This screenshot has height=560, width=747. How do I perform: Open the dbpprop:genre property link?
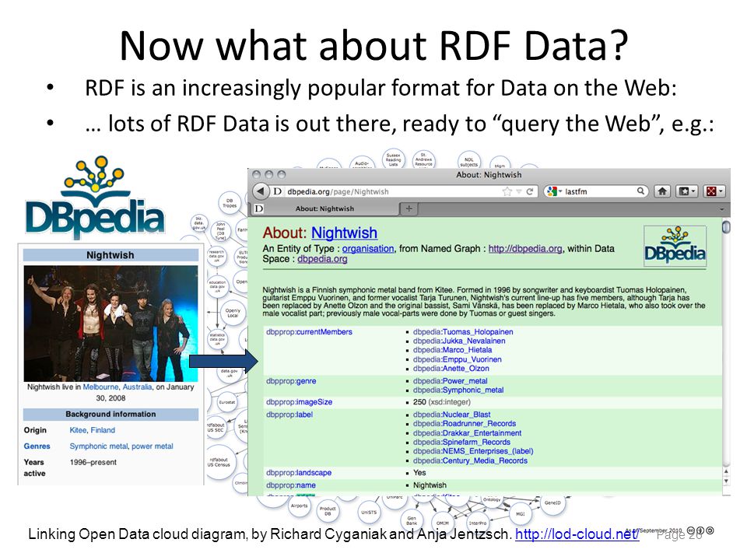pos(291,381)
